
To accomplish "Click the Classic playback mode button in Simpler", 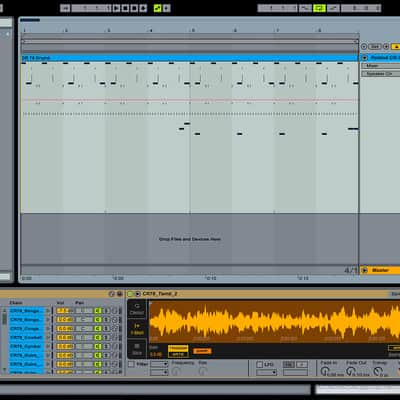I will pyautogui.click(x=137, y=309).
